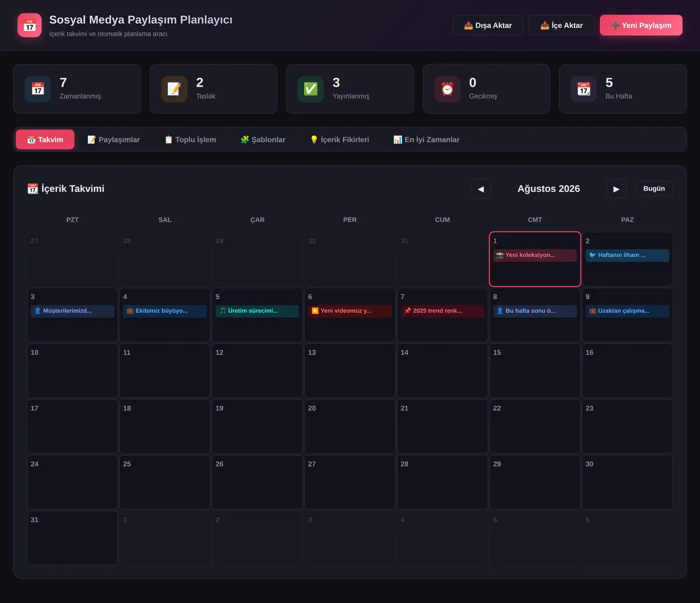This screenshot has height=603, width=700.
Task: Open the 'Yeni videomuz y...' post
Action: tap(350, 311)
